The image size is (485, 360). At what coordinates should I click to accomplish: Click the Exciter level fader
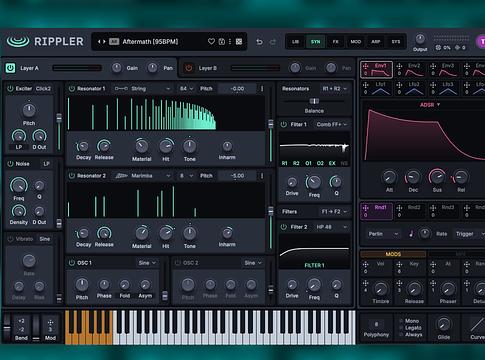click(59, 118)
